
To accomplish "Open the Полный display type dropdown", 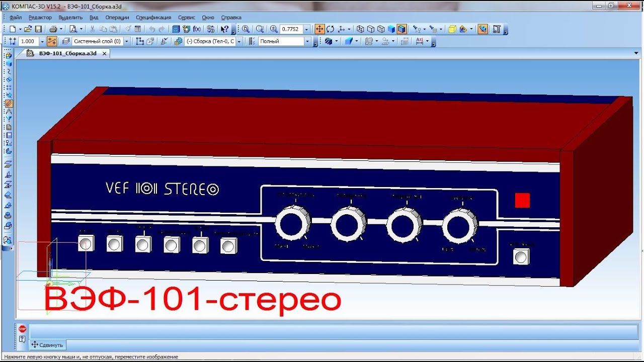I will (307, 41).
